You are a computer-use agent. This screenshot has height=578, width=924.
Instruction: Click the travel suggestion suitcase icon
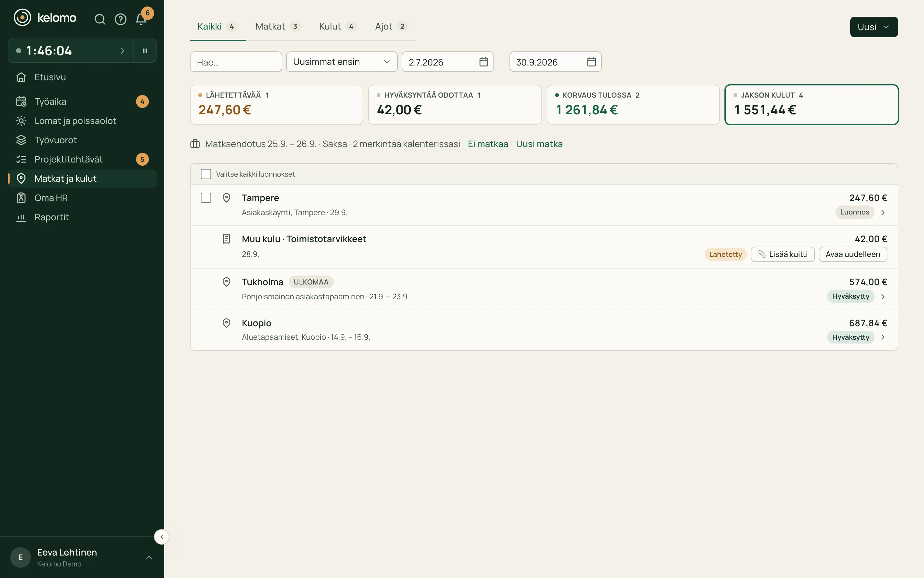click(195, 144)
